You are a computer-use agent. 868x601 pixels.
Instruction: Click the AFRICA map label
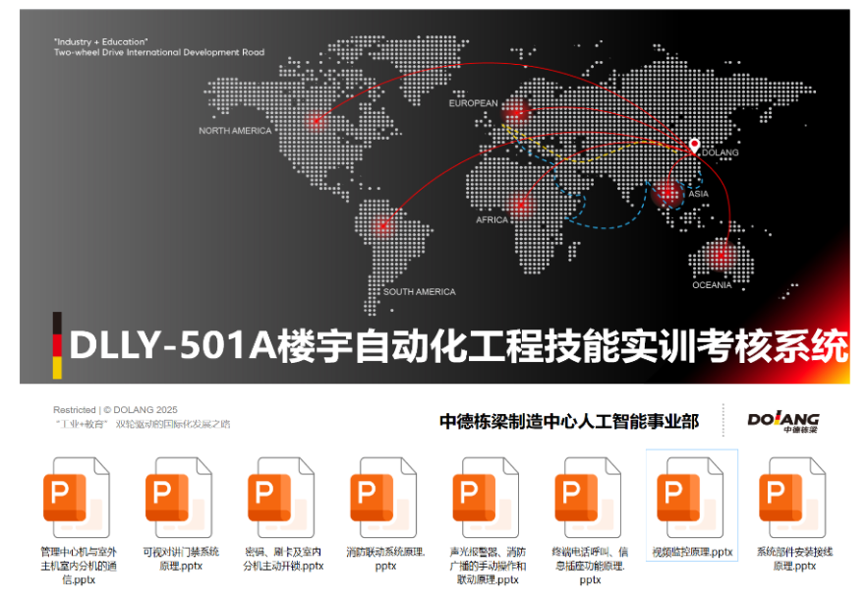[x=492, y=220]
